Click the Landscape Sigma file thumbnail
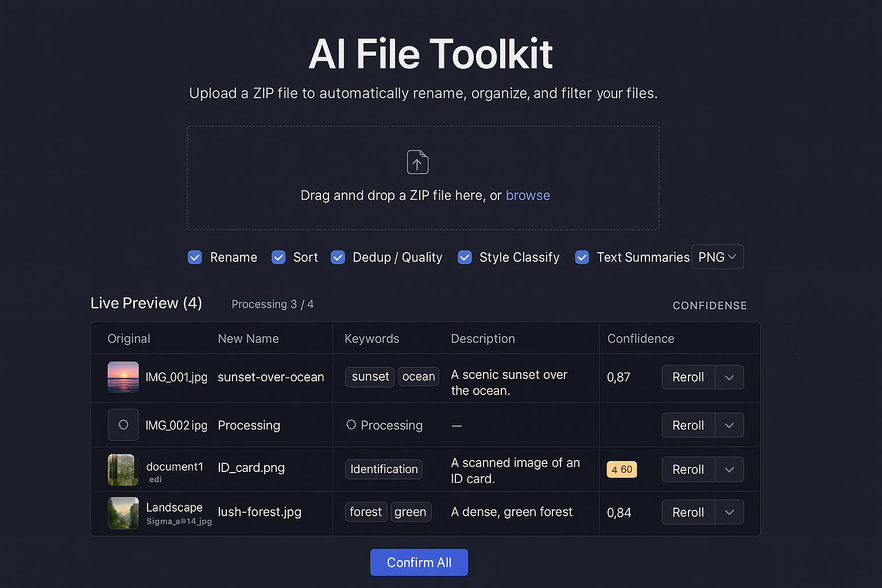Screen dimensions: 882x588 click(x=122, y=513)
